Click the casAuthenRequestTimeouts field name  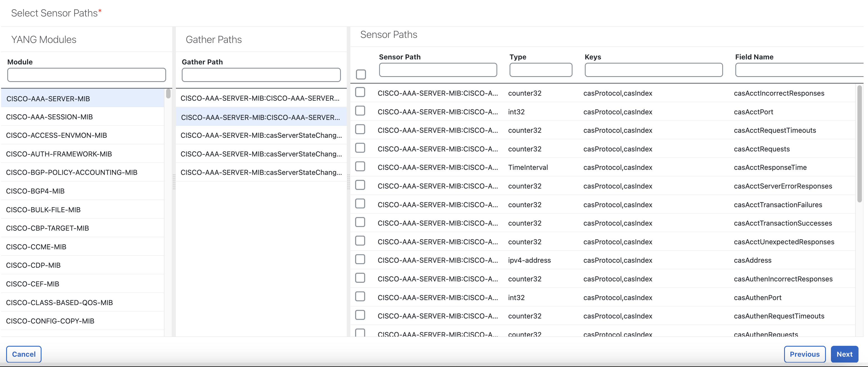click(779, 316)
